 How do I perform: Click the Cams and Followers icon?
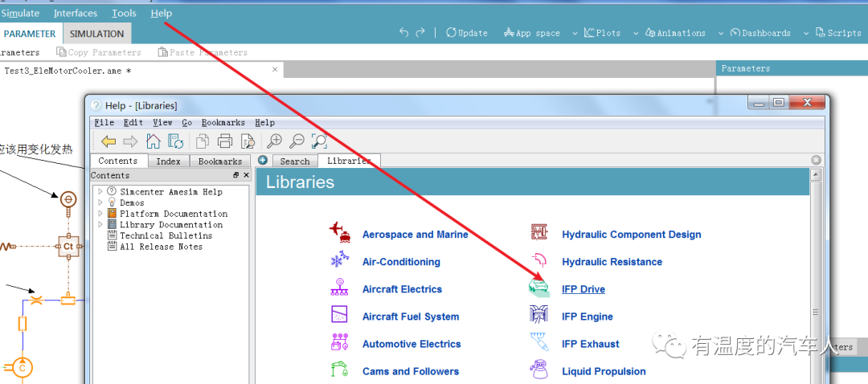click(339, 369)
